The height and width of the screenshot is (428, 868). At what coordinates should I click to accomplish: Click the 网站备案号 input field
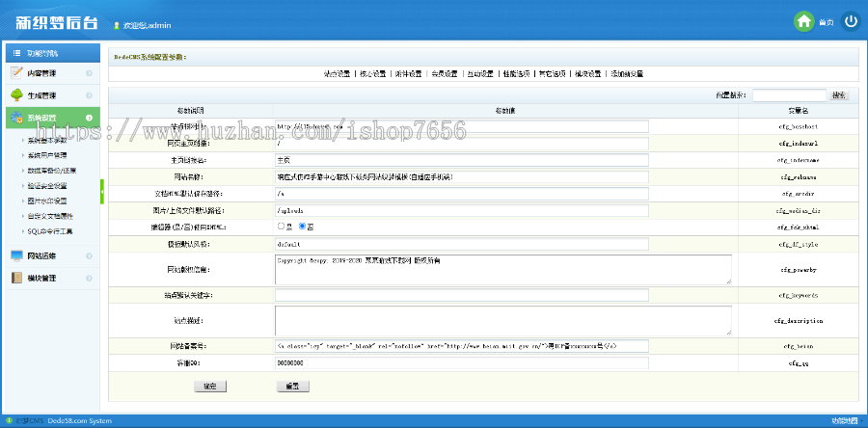(x=462, y=346)
